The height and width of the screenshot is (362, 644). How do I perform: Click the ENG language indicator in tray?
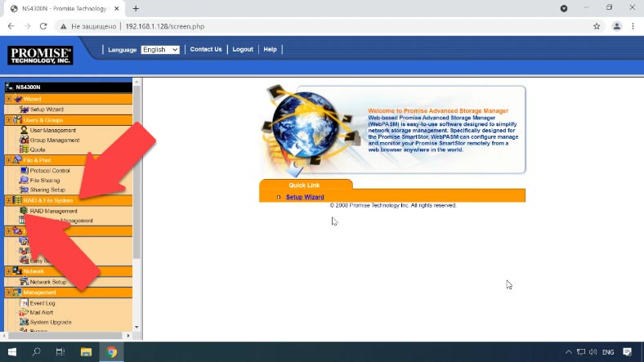tap(608, 352)
